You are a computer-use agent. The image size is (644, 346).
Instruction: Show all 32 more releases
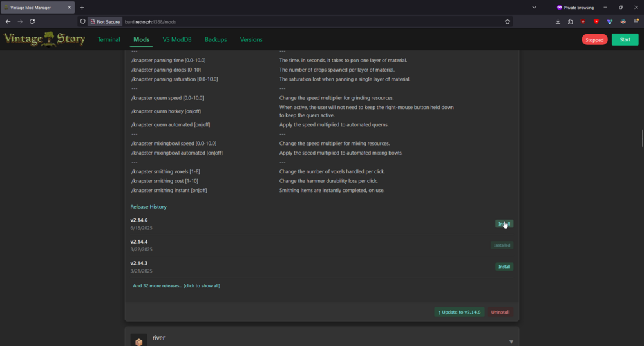coord(176,285)
